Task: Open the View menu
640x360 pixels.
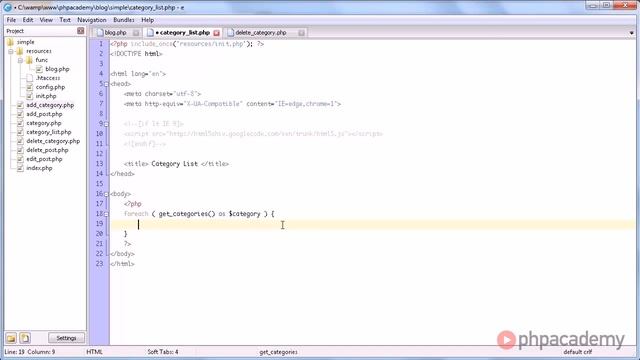Action: point(46,20)
